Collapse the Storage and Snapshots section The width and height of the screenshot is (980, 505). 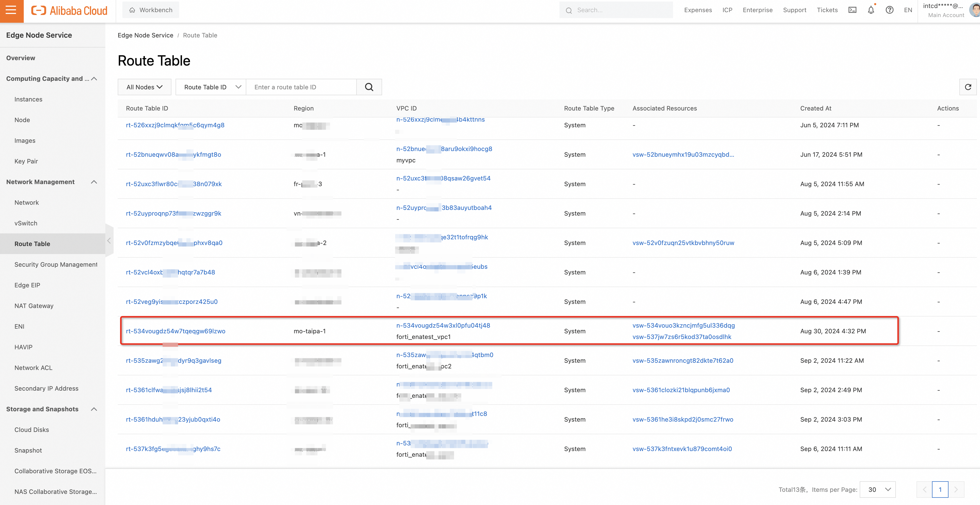(94, 409)
